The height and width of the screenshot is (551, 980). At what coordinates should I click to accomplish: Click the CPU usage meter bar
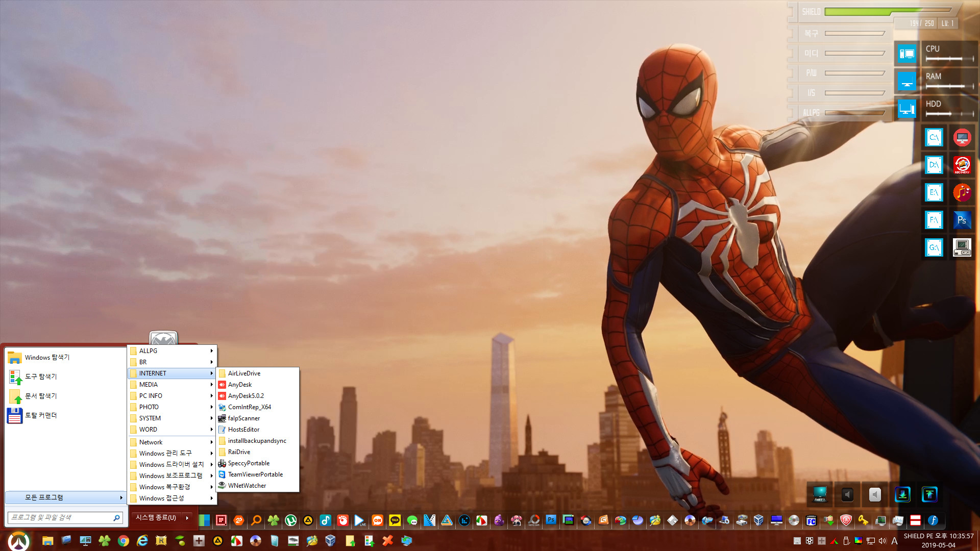click(950, 59)
